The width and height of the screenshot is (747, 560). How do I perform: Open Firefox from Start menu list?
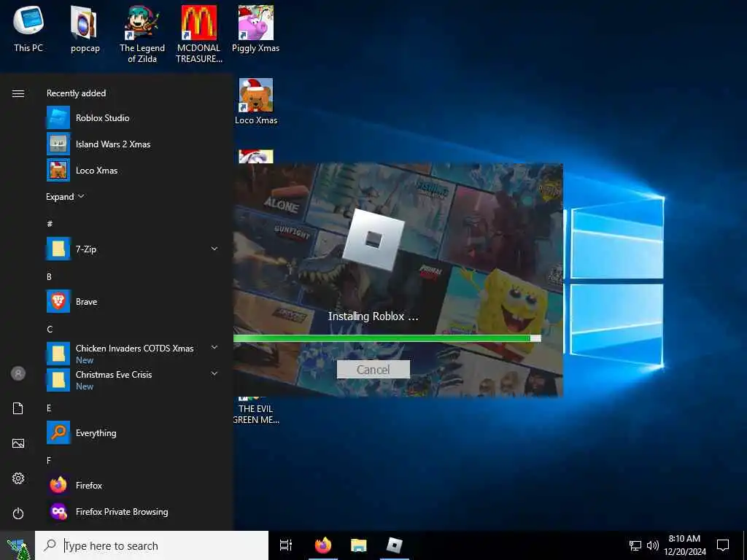tap(133, 485)
